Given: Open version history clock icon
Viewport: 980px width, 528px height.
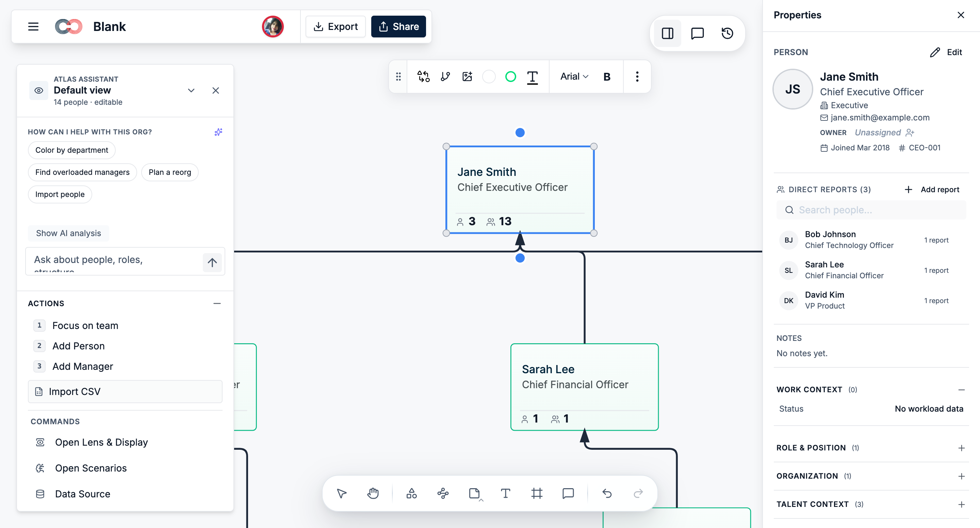Looking at the screenshot, I should coord(727,33).
